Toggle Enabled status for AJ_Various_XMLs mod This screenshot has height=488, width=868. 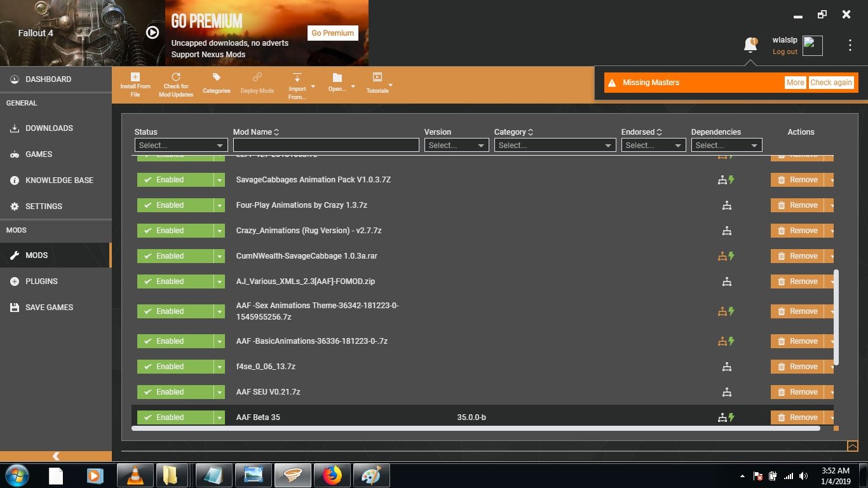click(x=175, y=281)
